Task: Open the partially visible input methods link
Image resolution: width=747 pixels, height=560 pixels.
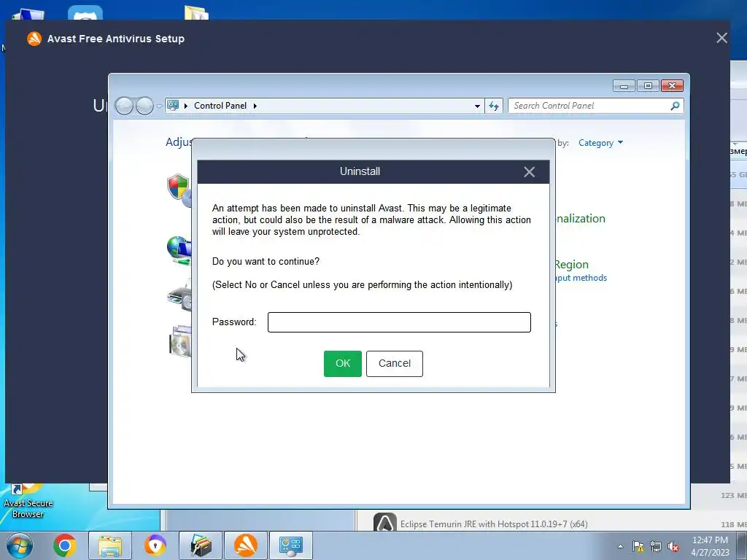Action: 581,278
